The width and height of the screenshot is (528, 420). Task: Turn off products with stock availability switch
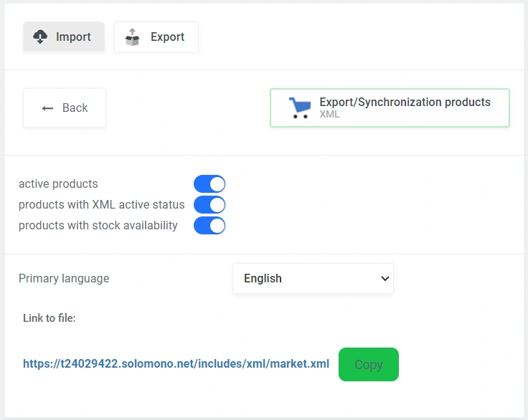click(209, 226)
